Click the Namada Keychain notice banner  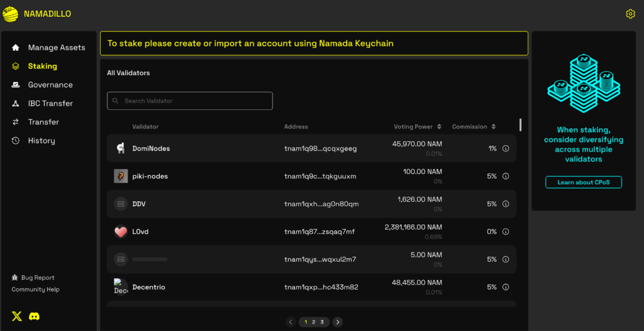[314, 43]
